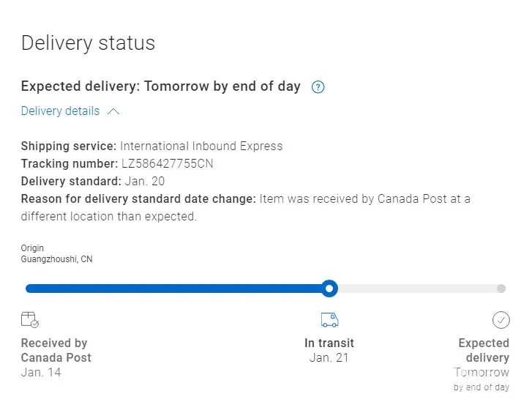Click the Jan. 14 received date

[41, 373]
